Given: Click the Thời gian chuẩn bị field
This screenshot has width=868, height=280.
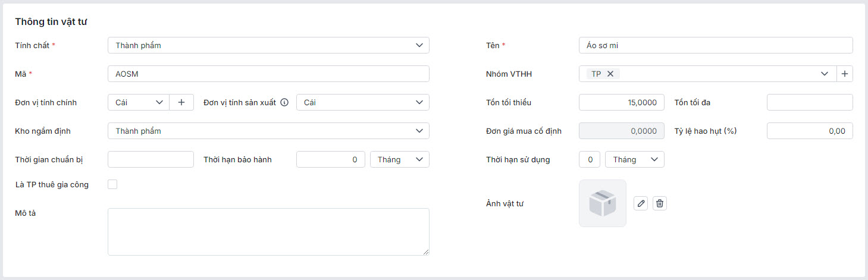Looking at the screenshot, I should tap(151, 159).
